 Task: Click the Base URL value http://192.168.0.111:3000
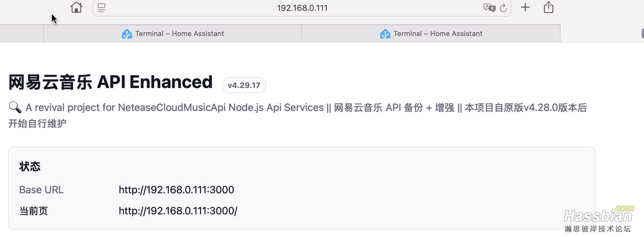pos(176,190)
